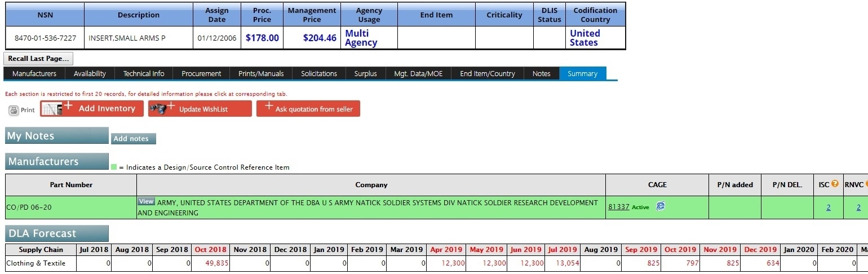The image size is (868, 274).
Task: Open the Procurement tab
Action: (x=201, y=74)
